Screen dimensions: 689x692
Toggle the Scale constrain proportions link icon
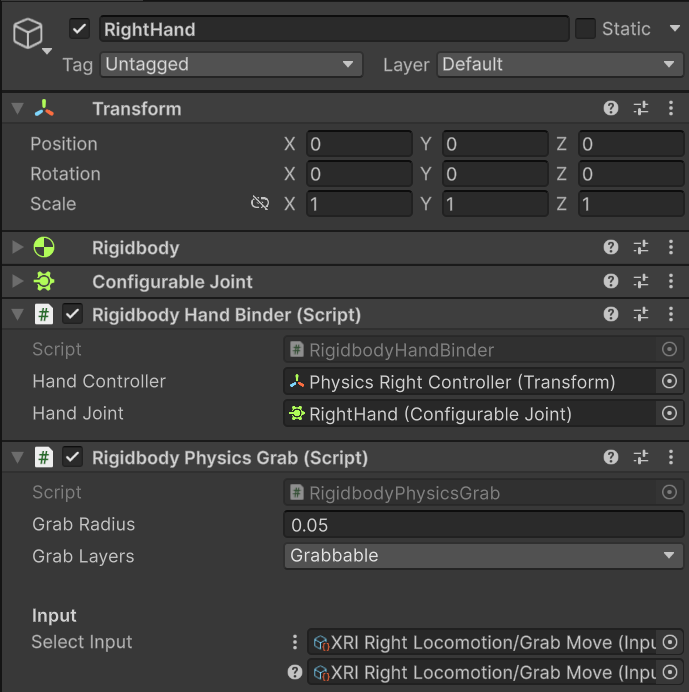tap(260, 203)
